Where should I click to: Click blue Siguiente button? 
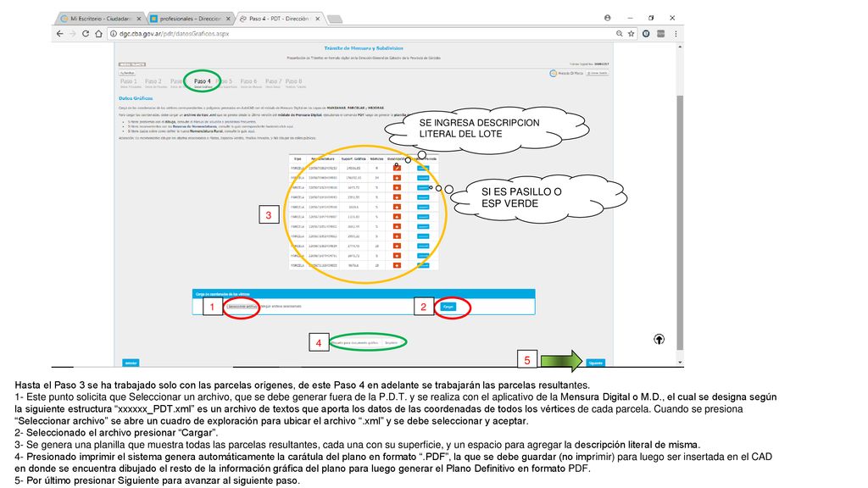(596, 363)
